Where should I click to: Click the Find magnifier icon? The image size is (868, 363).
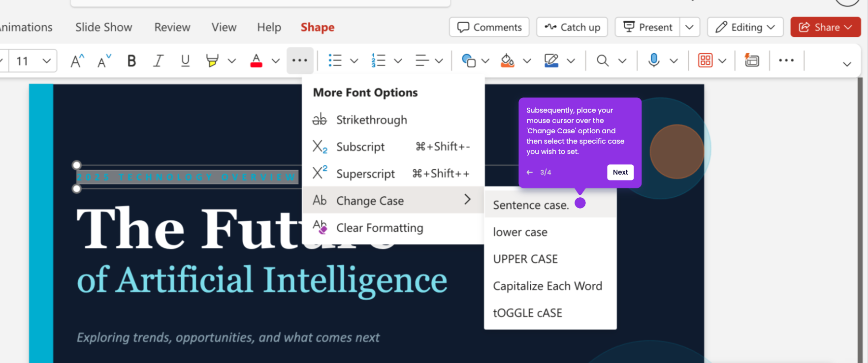[603, 61]
